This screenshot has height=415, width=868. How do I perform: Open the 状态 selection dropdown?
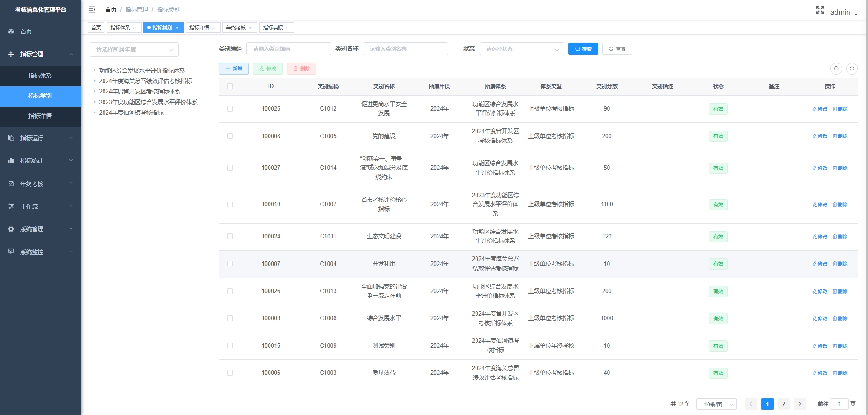pyautogui.click(x=521, y=49)
